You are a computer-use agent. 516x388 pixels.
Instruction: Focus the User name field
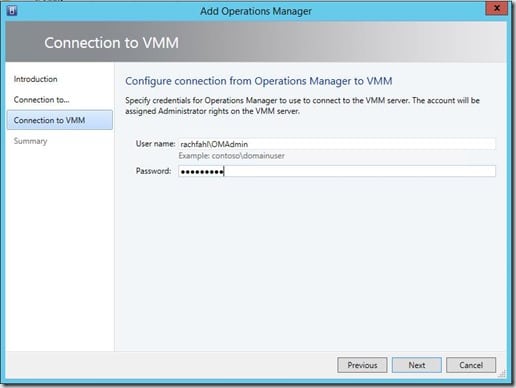click(x=337, y=144)
